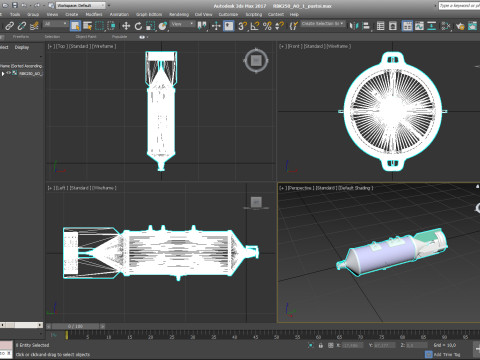Open the Modifiers menu
This screenshot has height=360, width=480.
pyautogui.click(x=94, y=14)
